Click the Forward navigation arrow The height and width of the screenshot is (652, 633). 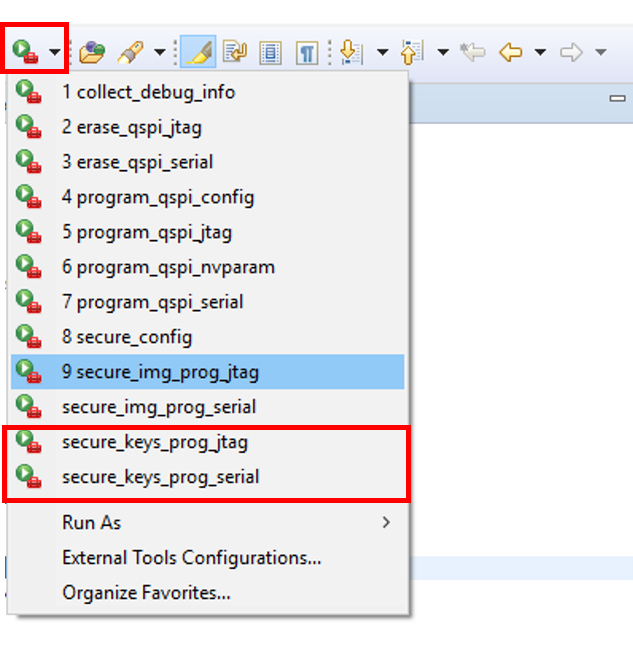571,52
